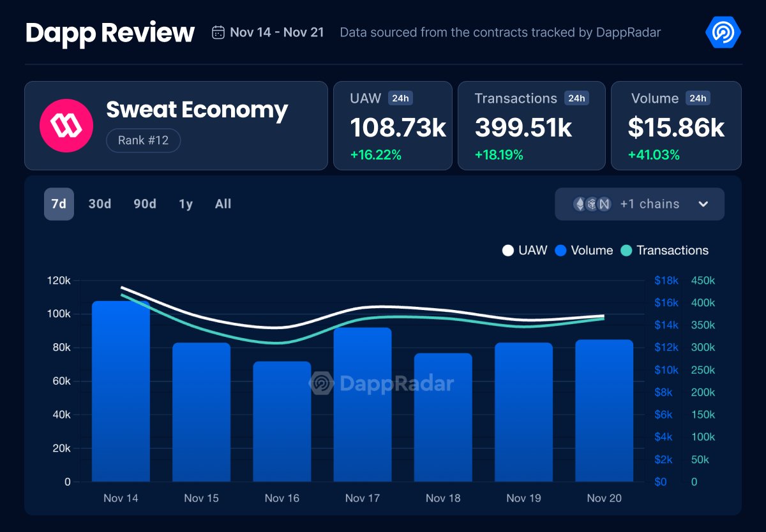This screenshot has width=766, height=532.
Task: Open the chains selection dropdown
Action: click(x=639, y=203)
